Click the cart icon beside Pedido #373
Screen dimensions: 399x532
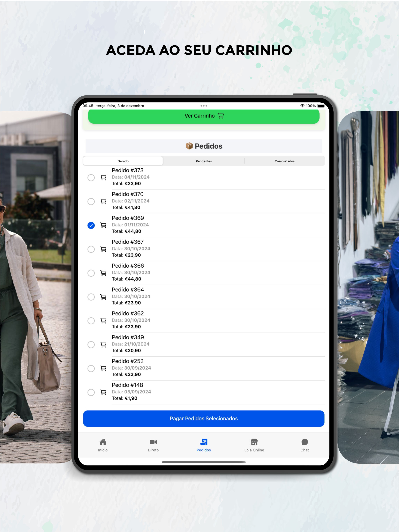click(103, 177)
